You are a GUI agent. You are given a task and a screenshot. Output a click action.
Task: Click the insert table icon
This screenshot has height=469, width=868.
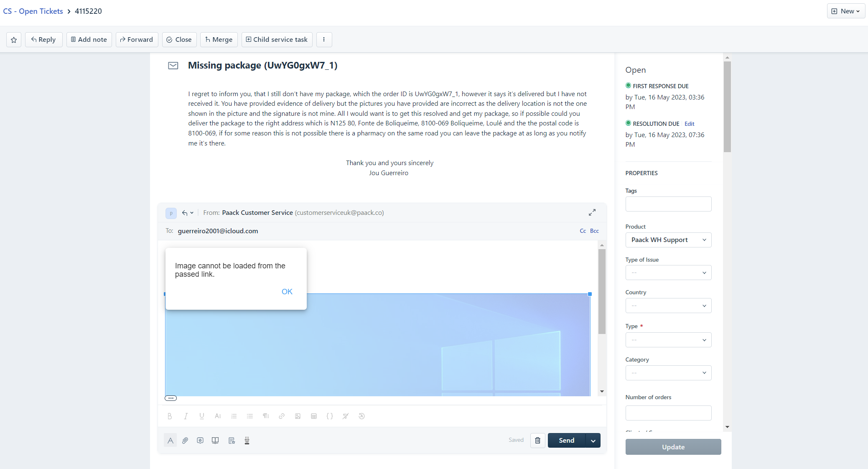tap(314, 416)
